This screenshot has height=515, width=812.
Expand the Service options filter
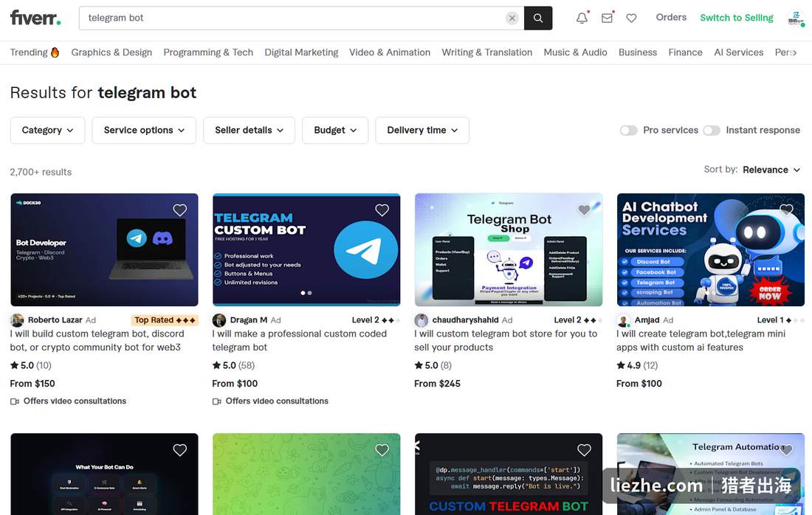[x=144, y=131]
